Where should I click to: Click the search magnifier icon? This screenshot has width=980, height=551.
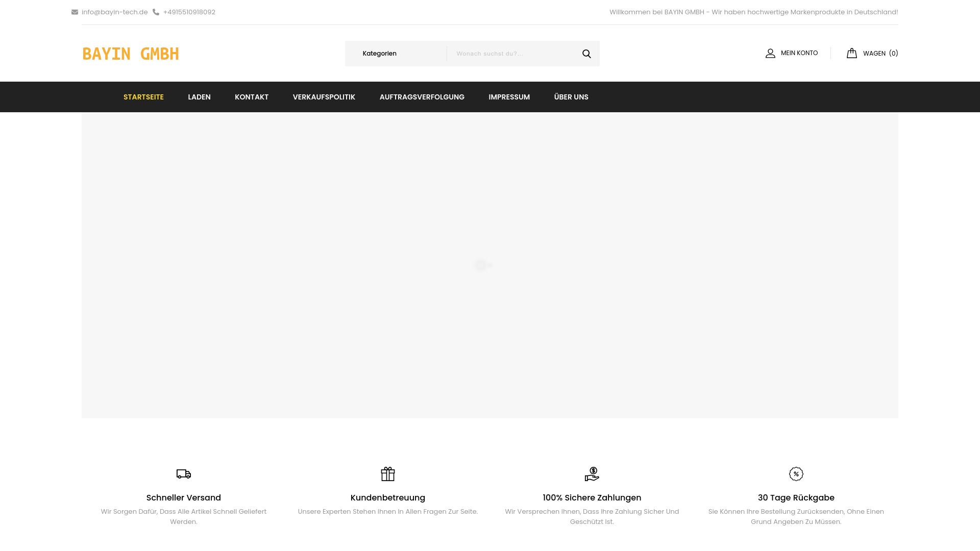click(586, 54)
